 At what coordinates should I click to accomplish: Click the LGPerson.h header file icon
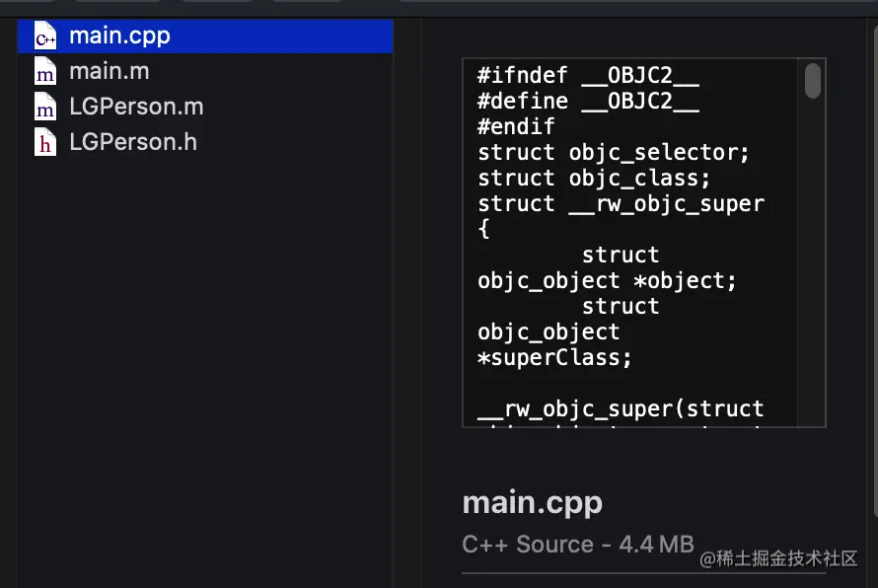[x=45, y=143]
